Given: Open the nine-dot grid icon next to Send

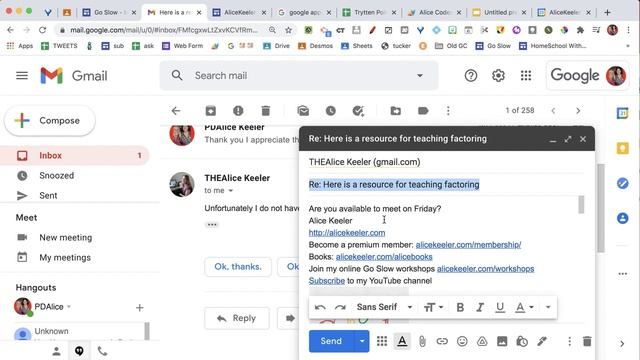Looking at the screenshot, I should click(382, 341).
